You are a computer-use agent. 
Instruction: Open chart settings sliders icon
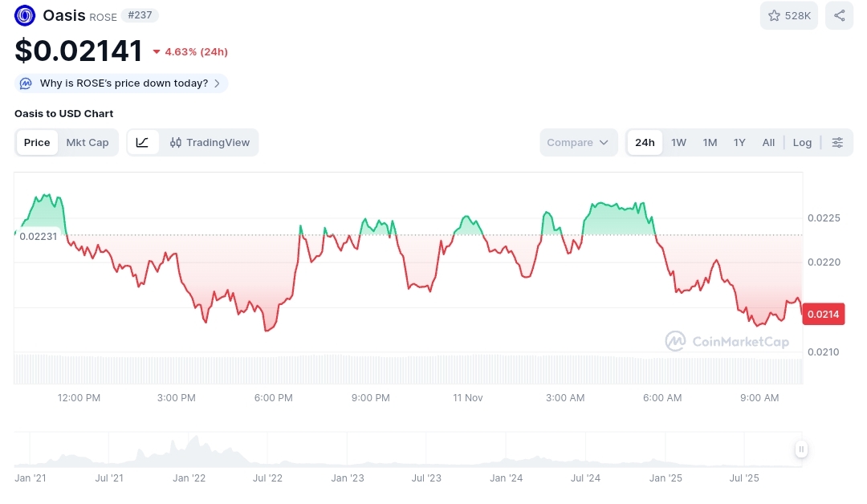[837, 143]
